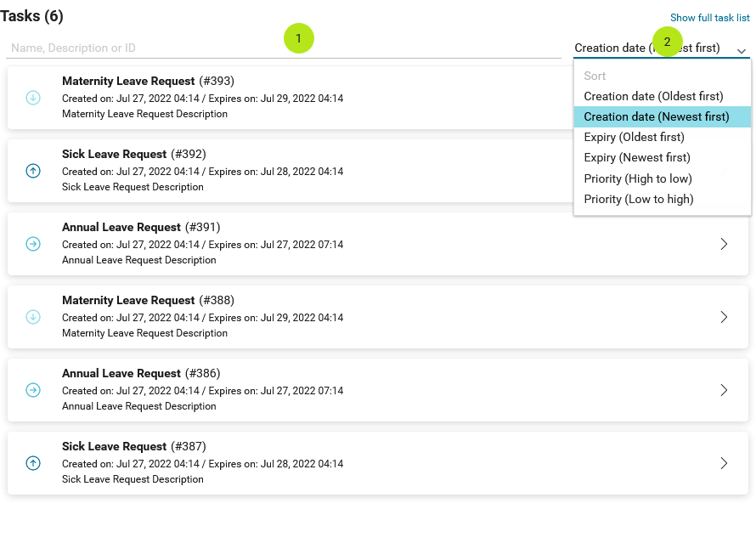The image size is (756, 543).
Task: Click medium priority icon of Annual Leave Request #391
Action: point(33,244)
